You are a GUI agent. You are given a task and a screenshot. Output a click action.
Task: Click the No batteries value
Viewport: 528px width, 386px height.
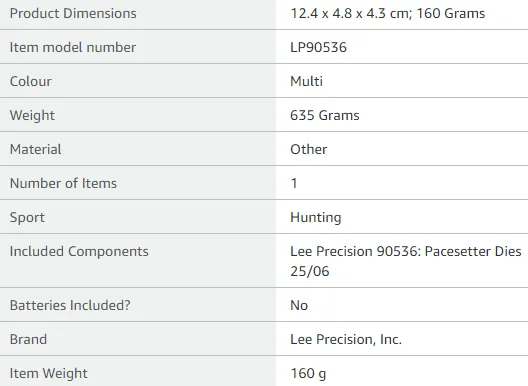[x=299, y=305]
